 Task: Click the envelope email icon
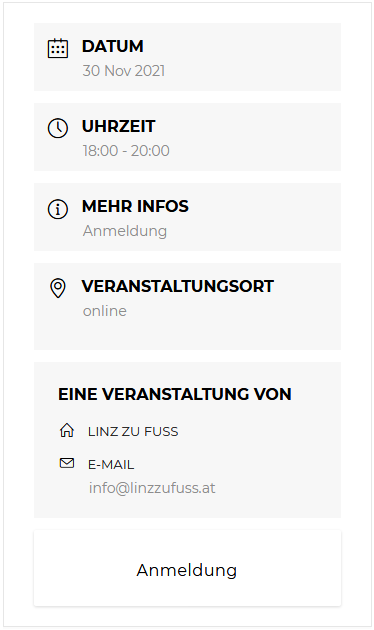tap(67, 463)
